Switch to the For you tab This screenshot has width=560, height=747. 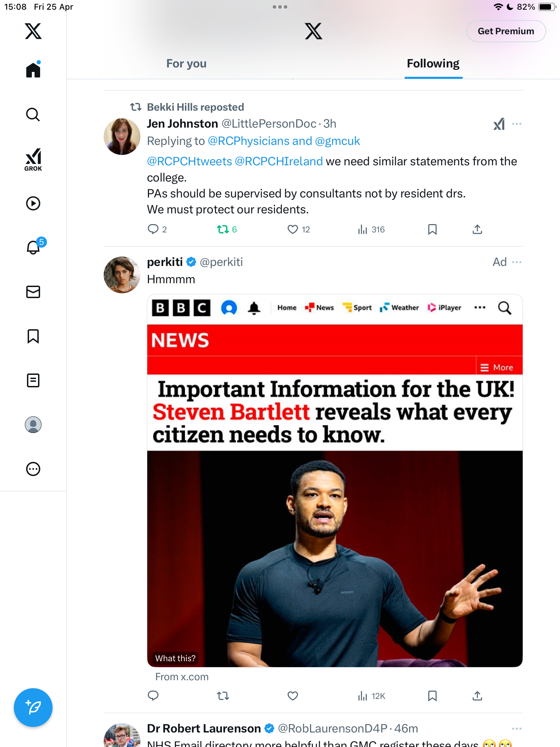click(x=186, y=64)
